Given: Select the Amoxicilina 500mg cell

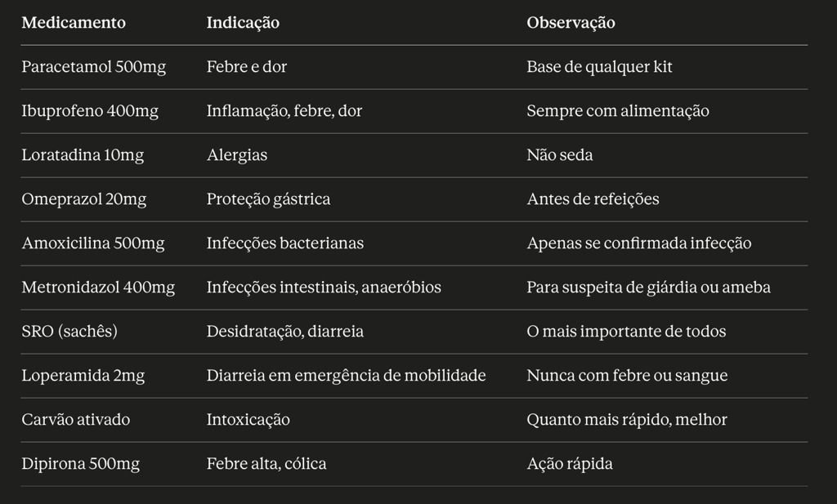Looking at the screenshot, I should (x=93, y=243).
